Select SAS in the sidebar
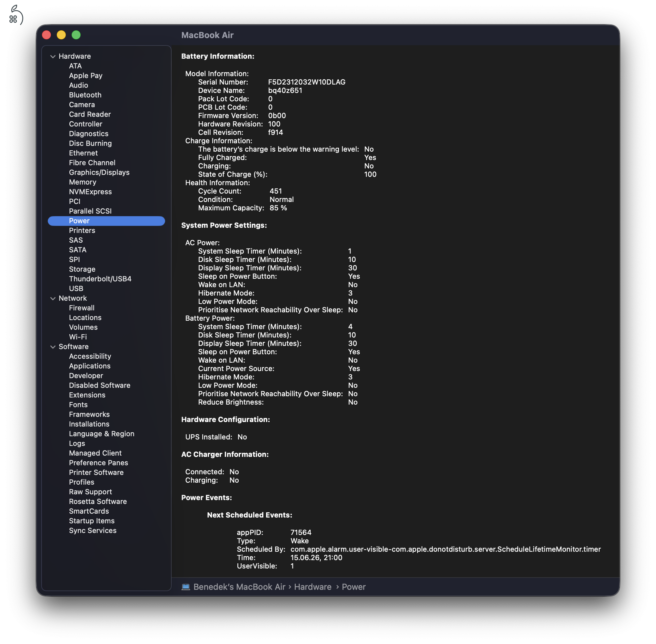 [76, 240]
